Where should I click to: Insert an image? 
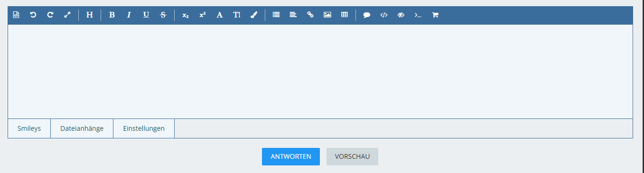(x=327, y=15)
